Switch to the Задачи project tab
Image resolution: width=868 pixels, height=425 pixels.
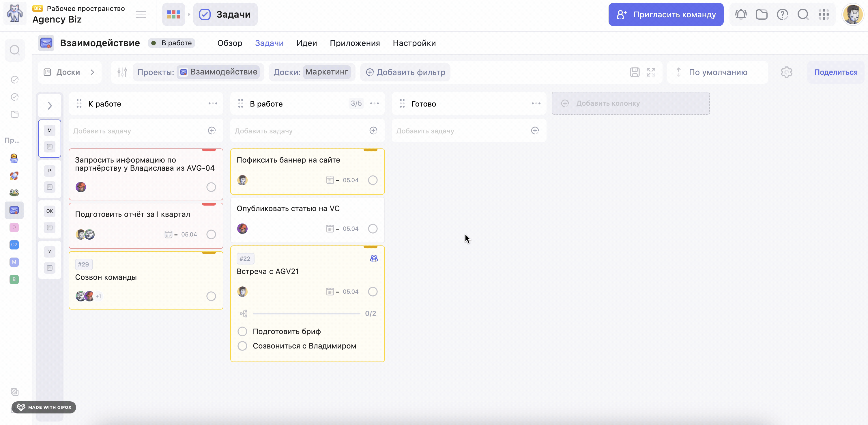click(269, 43)
